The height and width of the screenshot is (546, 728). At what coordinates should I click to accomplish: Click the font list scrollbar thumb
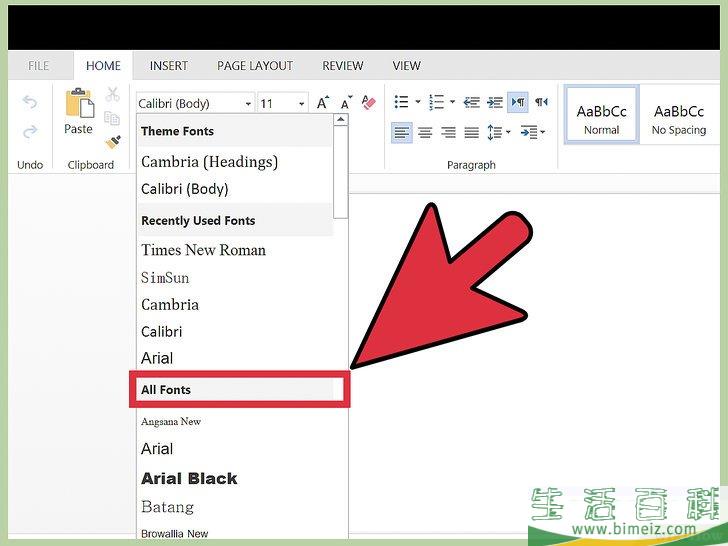click(x=340, y=172)
